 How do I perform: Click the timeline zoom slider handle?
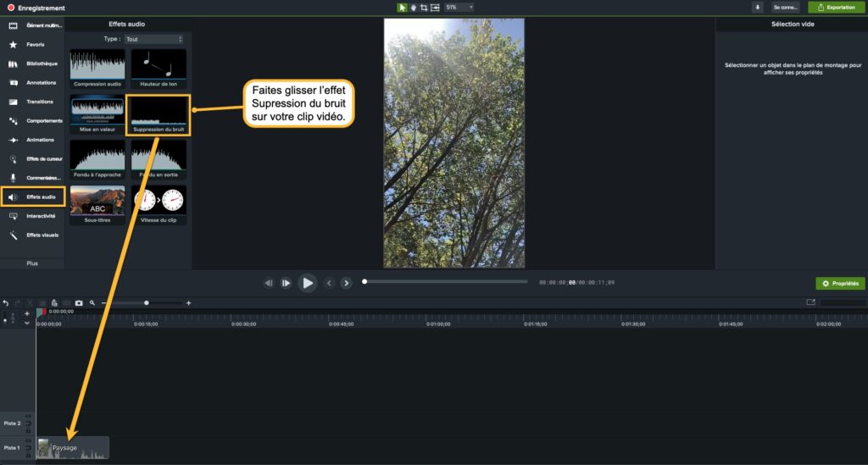[146, 303]
